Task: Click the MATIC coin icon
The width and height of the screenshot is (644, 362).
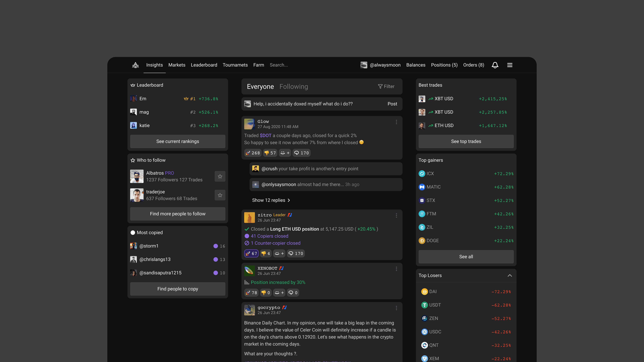Action: click(x=422, y=187)
